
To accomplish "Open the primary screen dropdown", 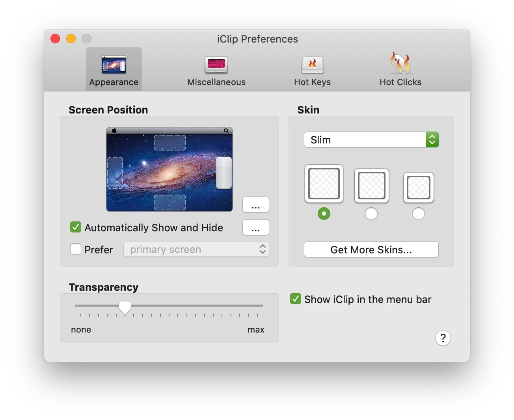I will pyautogui.click(x=196, y=249).
